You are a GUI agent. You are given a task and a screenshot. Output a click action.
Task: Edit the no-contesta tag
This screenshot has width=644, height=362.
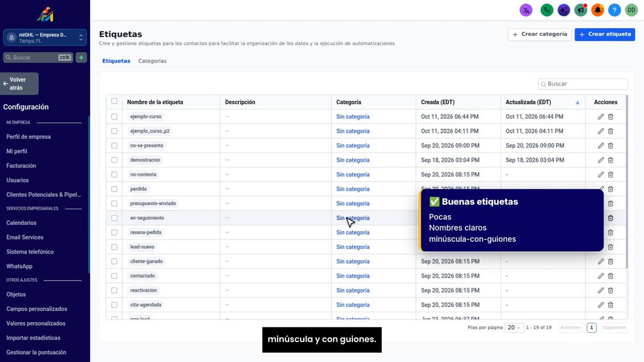click(x=601, y=175)
